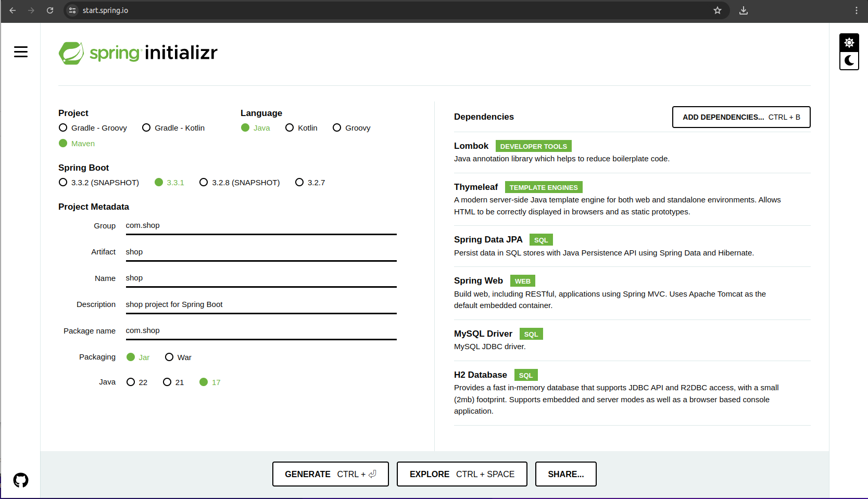
Task: Click the Description input field
Action: (x=261, y=305)
